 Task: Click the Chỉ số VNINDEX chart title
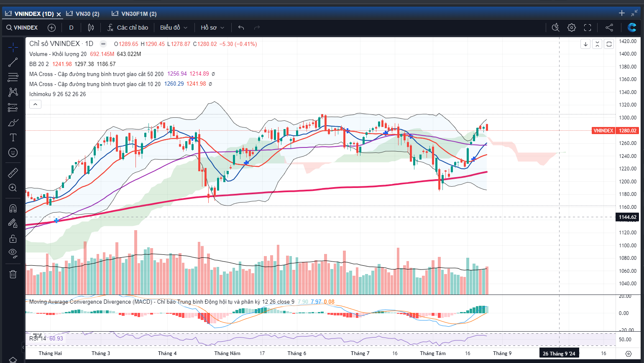coord(61,43)
